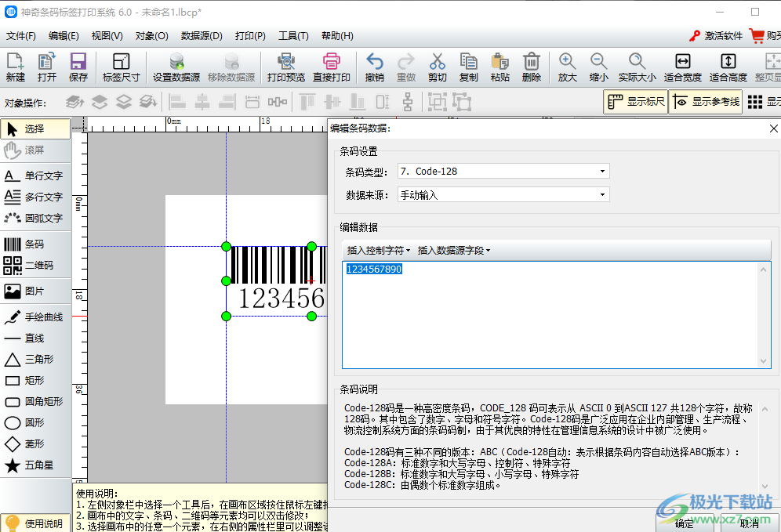This screenshot has height=532, width=781.
Task: Click the barcode object on the canvas
Action: coord(277,280)
